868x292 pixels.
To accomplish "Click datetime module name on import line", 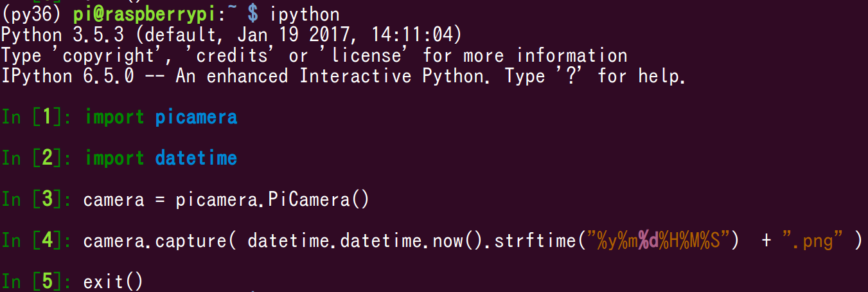I will (196, 158).
